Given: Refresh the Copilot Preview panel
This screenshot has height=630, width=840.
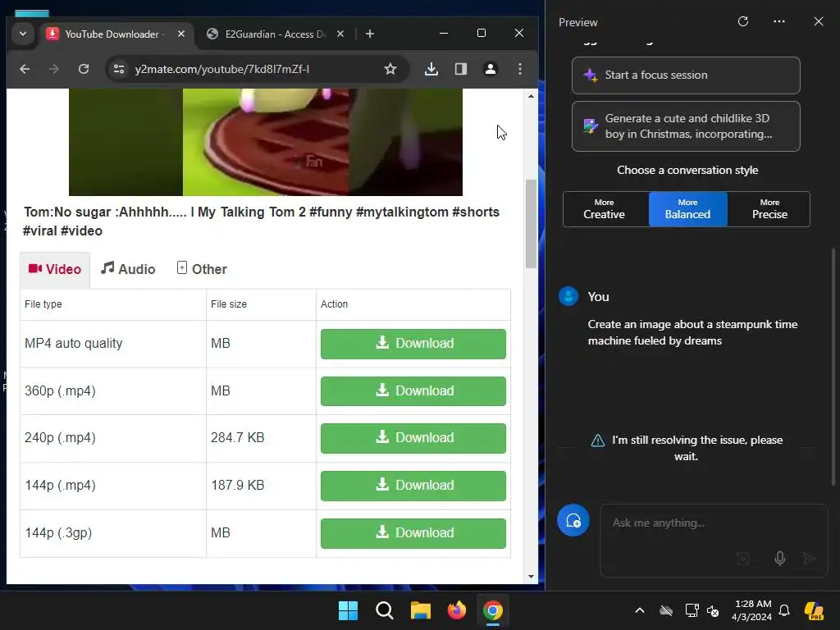Looking at the screenshot, I should coord(743,21).
